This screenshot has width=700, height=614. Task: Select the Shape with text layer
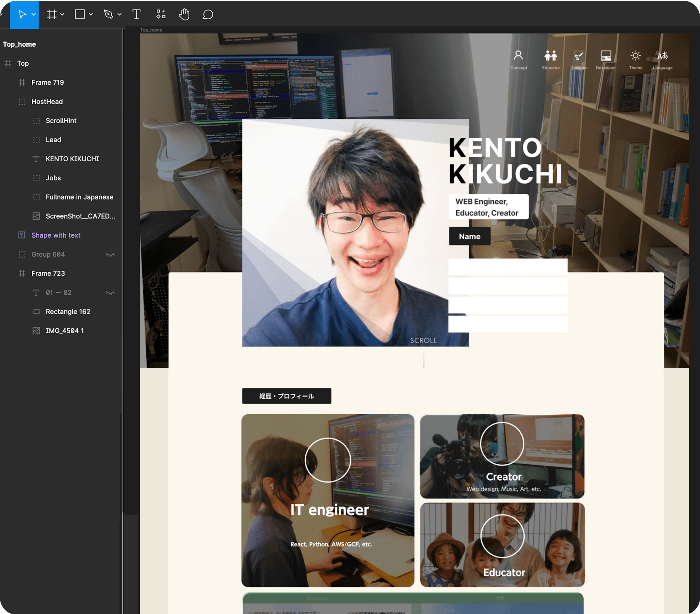56,235
